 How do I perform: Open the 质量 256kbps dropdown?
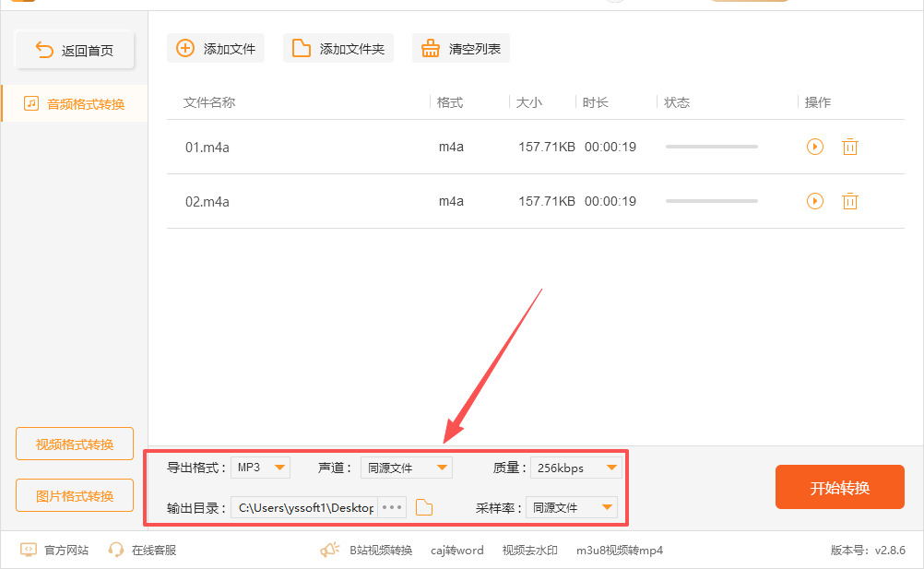click(x=576, y=468)
